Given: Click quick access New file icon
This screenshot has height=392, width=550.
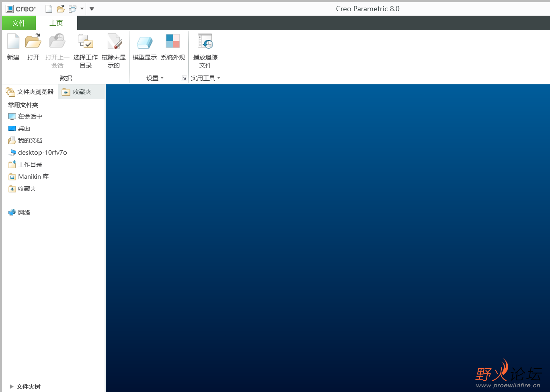Looking at the screenshot, I should pos(49,9).
